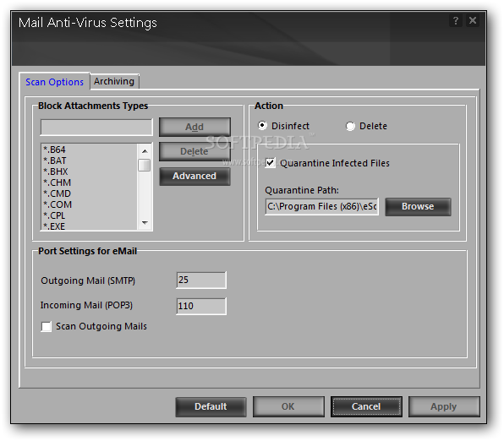Select *.CHM in the attachment list
The width and height of the screenshot is (504, 441).
pyautogui.click(x=90, y=182)
